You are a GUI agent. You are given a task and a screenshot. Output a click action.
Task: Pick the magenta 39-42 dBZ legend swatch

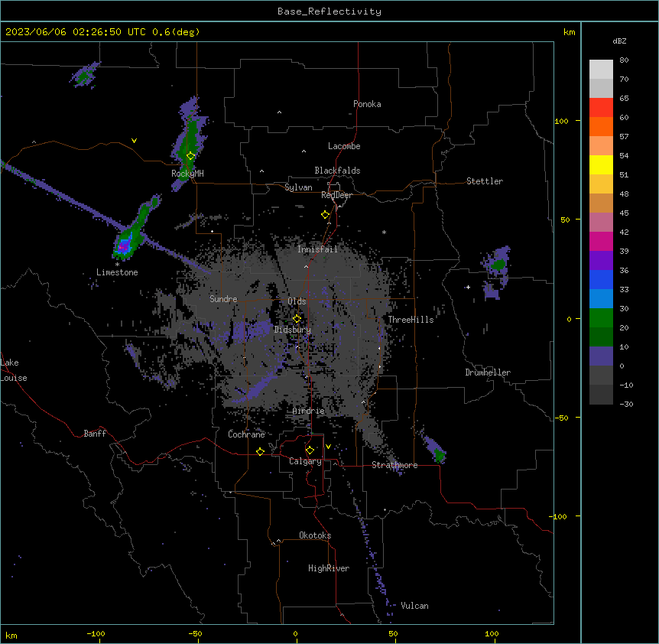point(601,241)
